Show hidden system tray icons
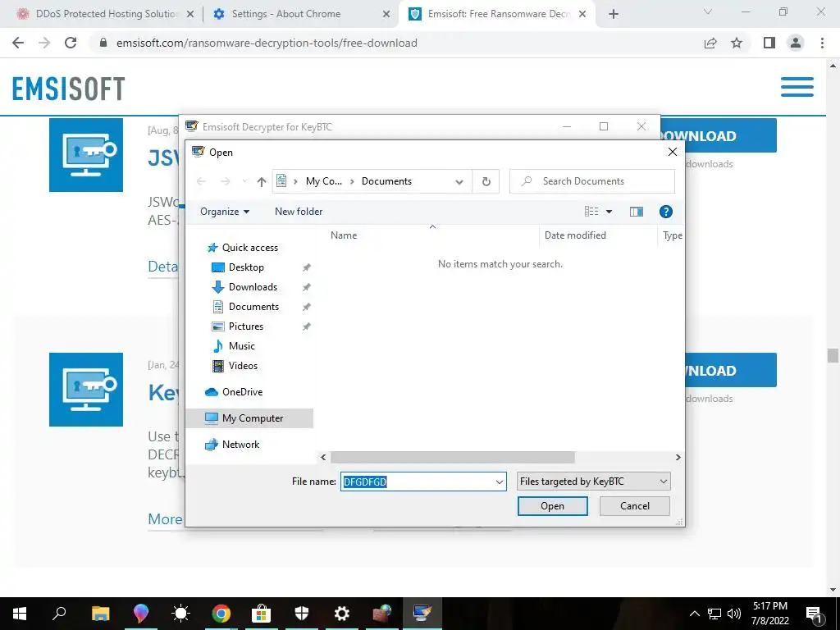Screen dimensions: 840x630 click(694, 614)
